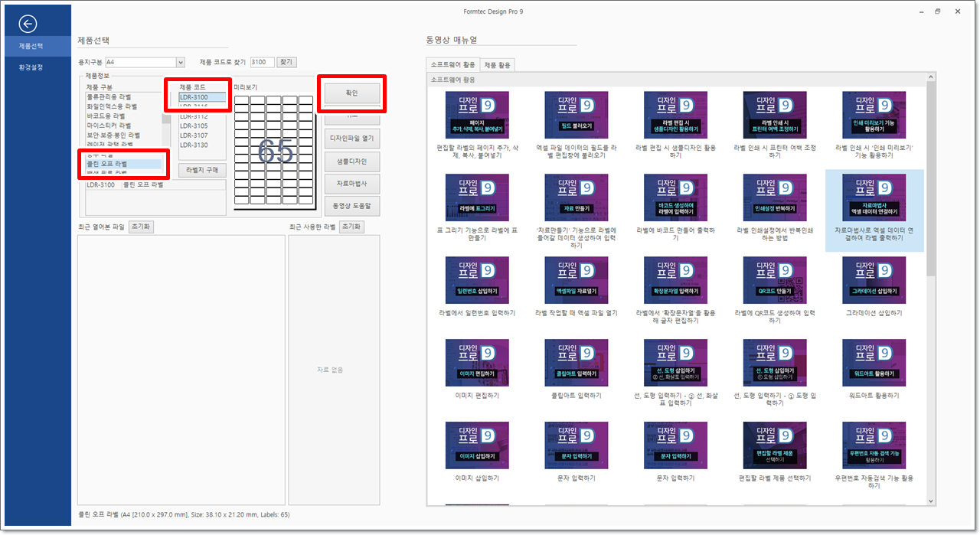Reset recent labels with 초기화 next to 최근 사용한 라벨

point(351,227)
